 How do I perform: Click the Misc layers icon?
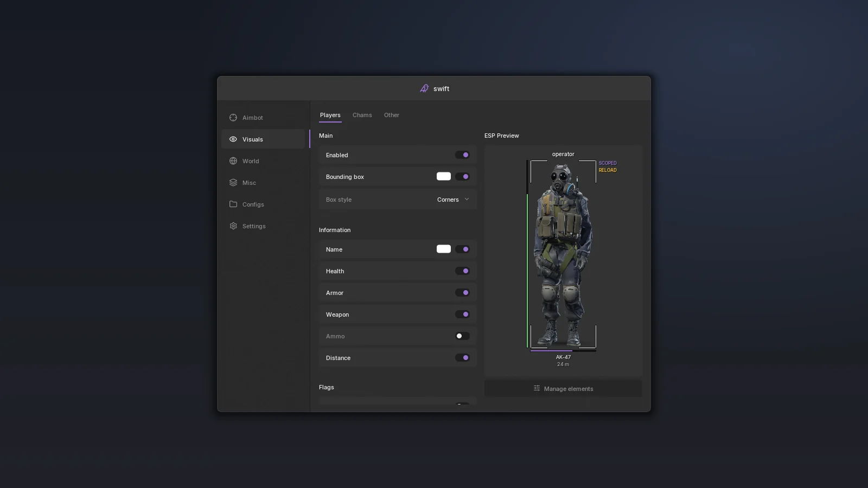233,183
